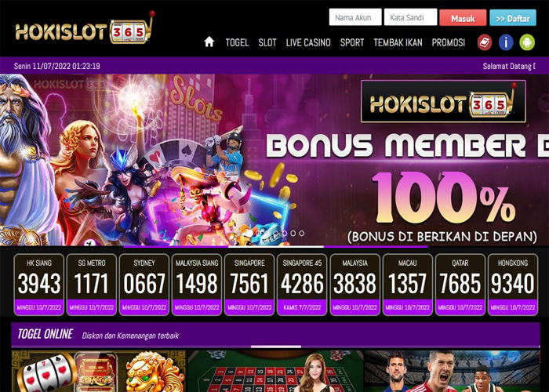Open the PROMOSI menu item

click(x=449, y=42)
